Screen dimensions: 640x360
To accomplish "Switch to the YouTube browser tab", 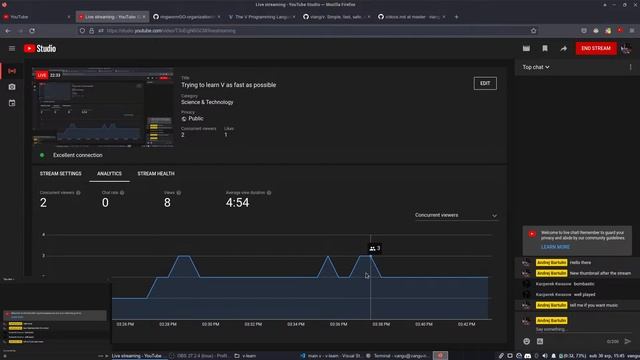I will pos(36,17).
